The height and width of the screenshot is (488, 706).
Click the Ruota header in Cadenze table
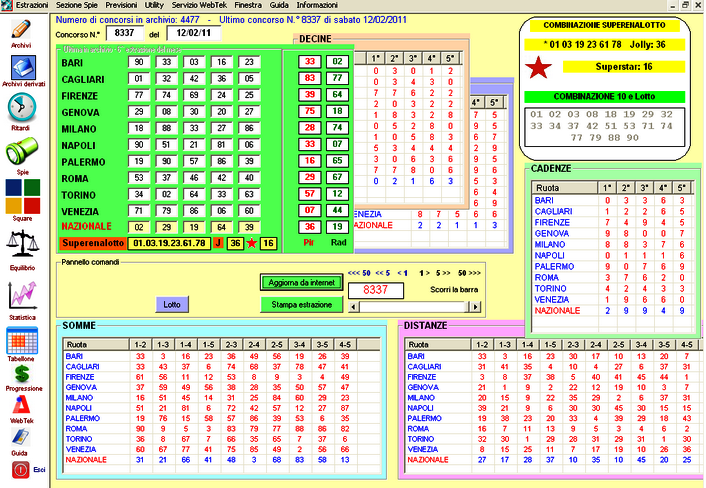coord(565,188)
